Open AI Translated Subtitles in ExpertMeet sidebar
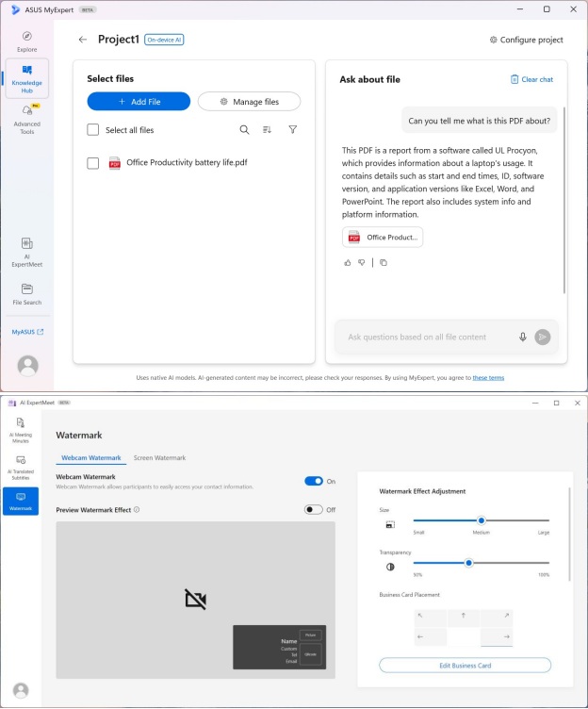Image resolution: width=588 pixels, height=709 pixels. [x=21, y=467]
